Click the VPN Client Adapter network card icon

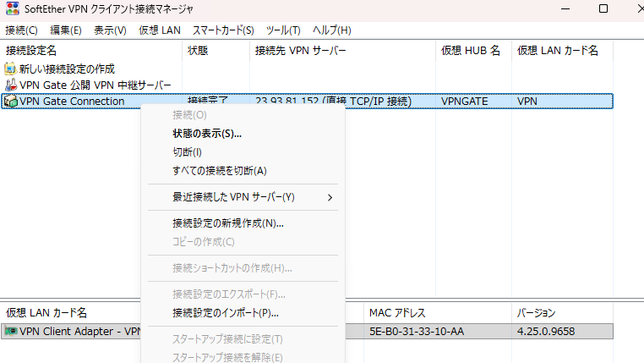tap(10, 332)
